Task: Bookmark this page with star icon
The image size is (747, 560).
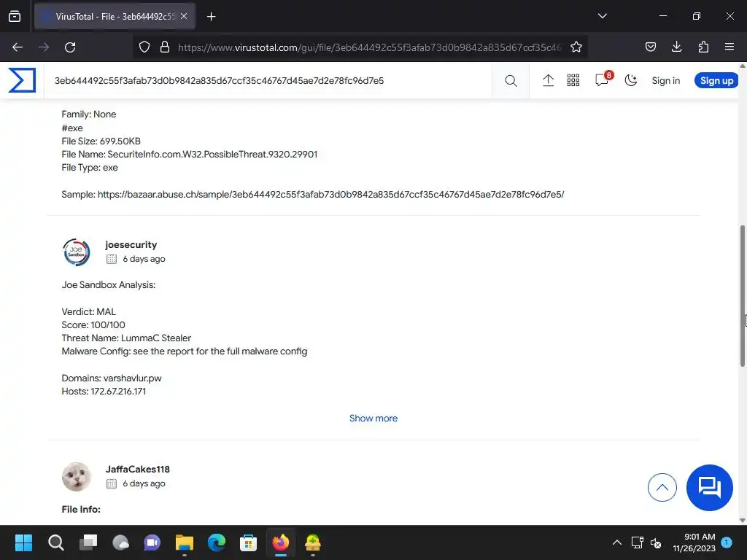Action: click(x=576, y=47)
